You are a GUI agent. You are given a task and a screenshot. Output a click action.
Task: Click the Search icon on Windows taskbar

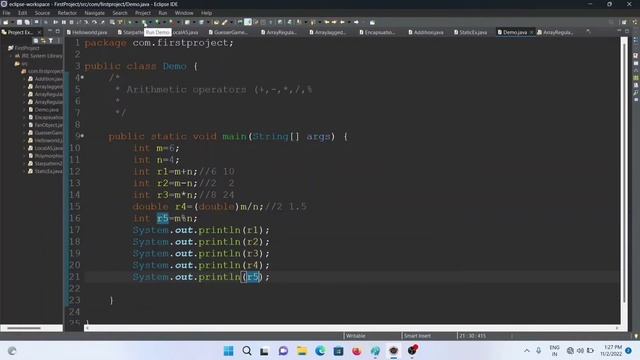click(247, 351)
